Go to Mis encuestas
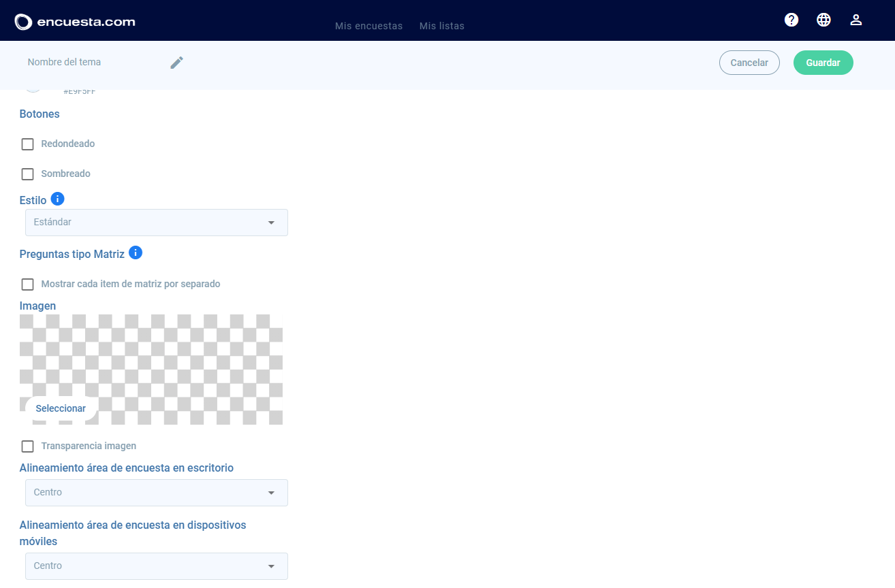 pyautogui.click(x=368, y=26)
